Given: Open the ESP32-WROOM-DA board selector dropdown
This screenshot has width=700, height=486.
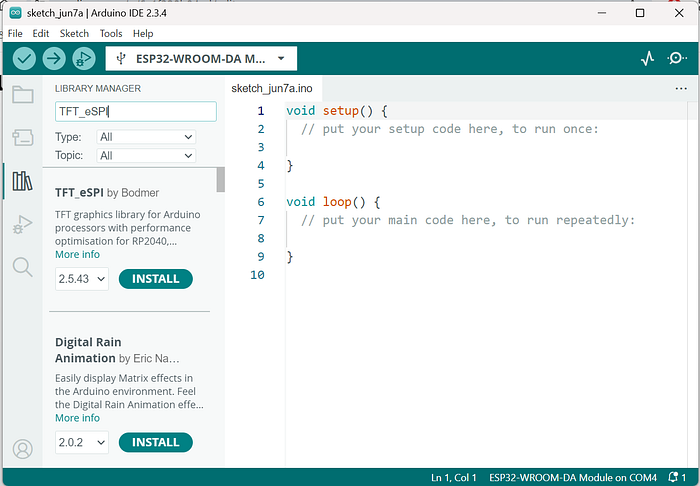Looking at the screenshot, I should point(201,58).
